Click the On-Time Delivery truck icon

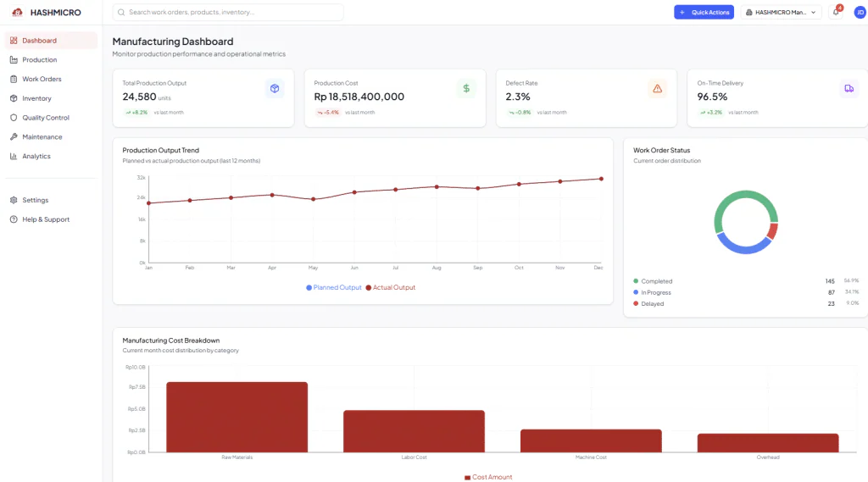pyautogui.click(x=849, y=89)
